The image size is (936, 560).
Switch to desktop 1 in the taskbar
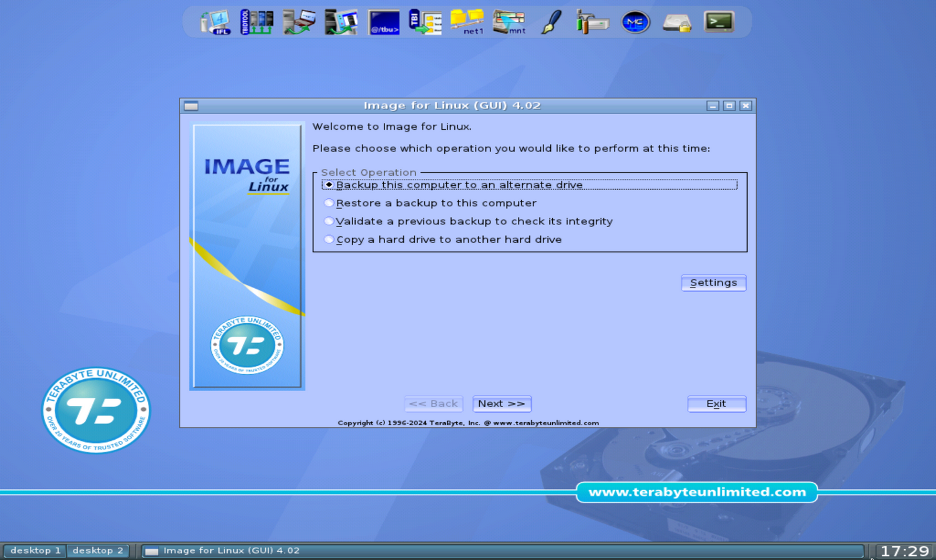pyautogui.click(x=36, y=551)
